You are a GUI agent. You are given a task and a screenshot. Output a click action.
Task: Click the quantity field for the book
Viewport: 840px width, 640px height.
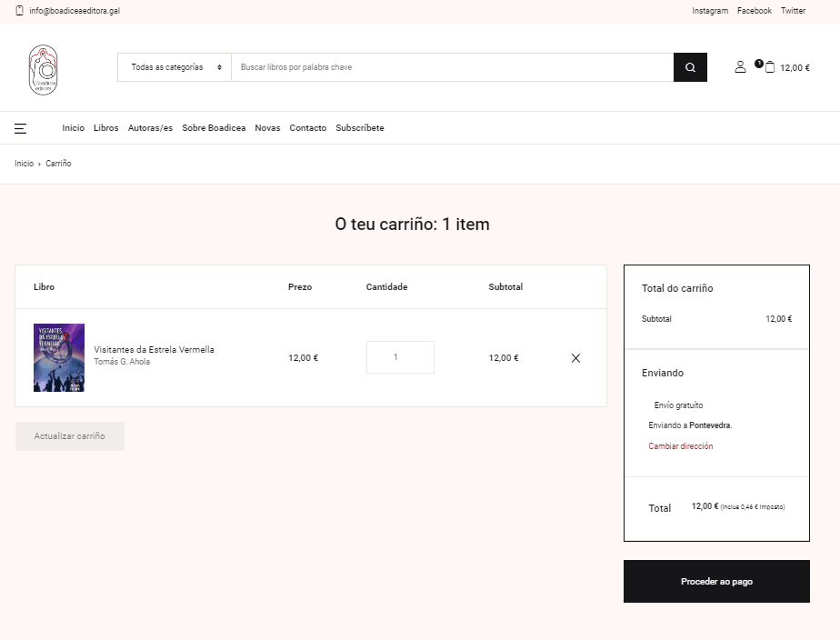point(400,357)
